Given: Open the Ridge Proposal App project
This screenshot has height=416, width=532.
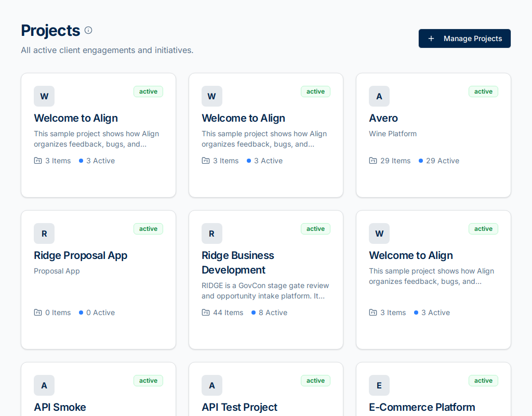Looking at the screenshot, I should [x=81, y=255].
